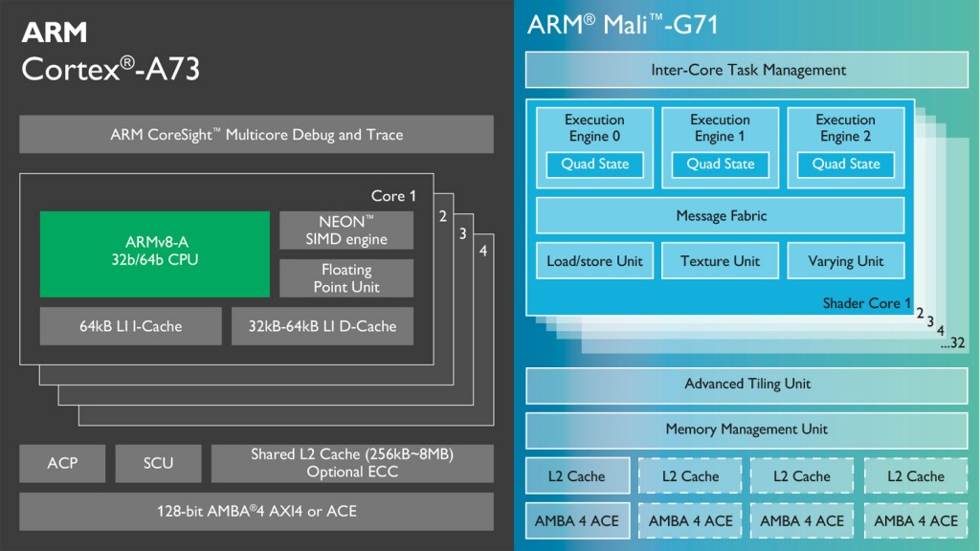This screenshot has height=551, width=980.
Task: Open the Shared L2 Cache block
Action: (352, 462)
